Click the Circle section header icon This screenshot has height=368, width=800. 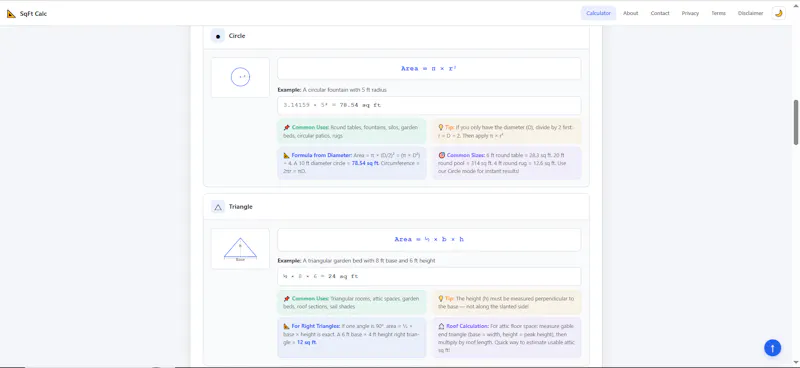click(x=218, y=36)
